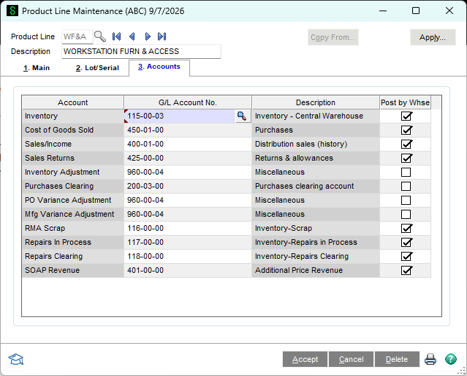Click the Inventory G/L account 115-00-03 field
The width and height of the screenshot is (467, 376).
(x=180, y=116)
